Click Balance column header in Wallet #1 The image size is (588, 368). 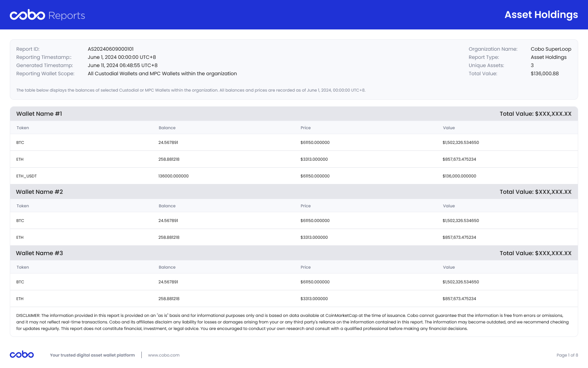click(x=167, y=128)
